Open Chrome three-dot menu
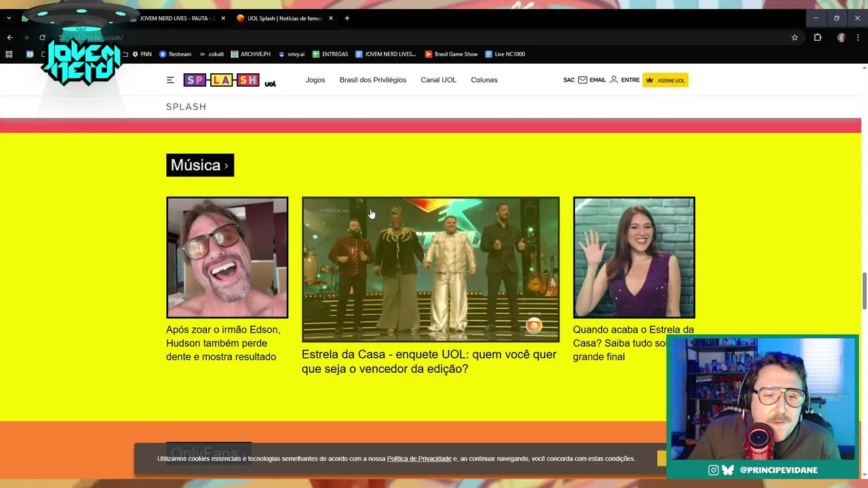Viewport: 868px width, 488px height. pos(858,37)
